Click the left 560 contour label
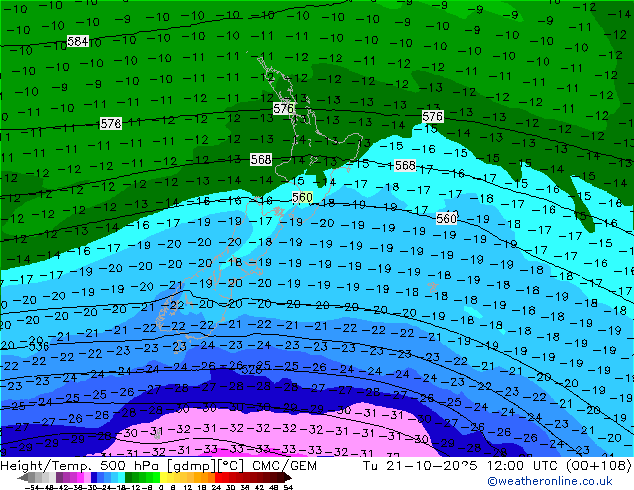 (x=302, y=198)
